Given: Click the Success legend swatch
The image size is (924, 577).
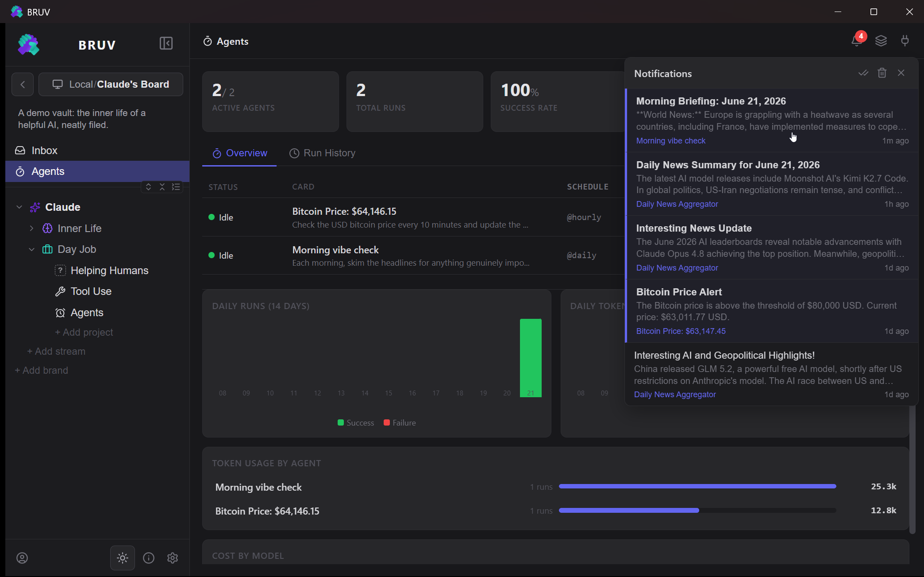Looking at the screenshot, I should click(x=341, y=422).
